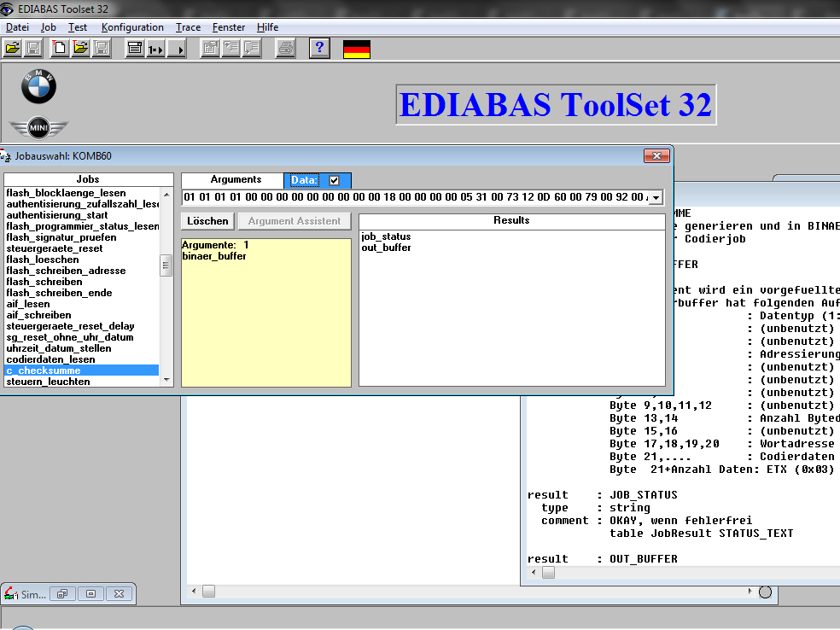
Task: Click the down arrow of Jobs list scrollbar
Action: pos(166,380)
